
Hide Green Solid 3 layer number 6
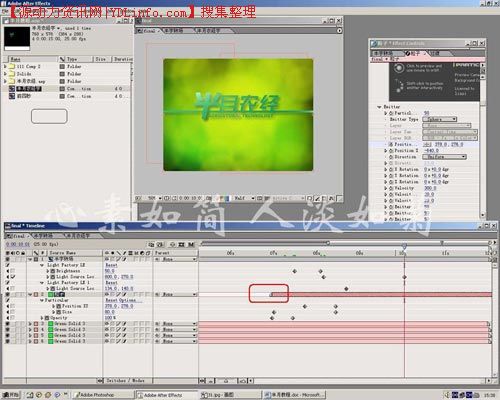click(x=7, y=341)
